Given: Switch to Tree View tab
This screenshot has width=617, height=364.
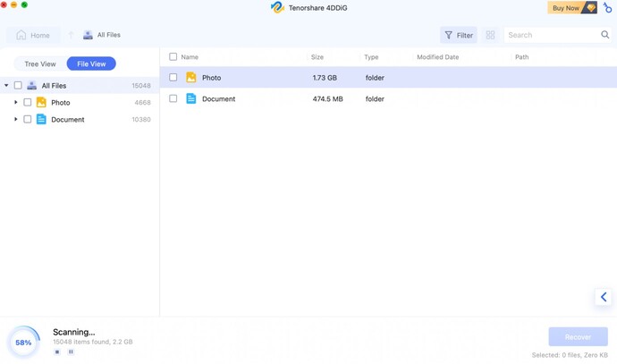Looking at the screenshot, I should click(40, 63).
